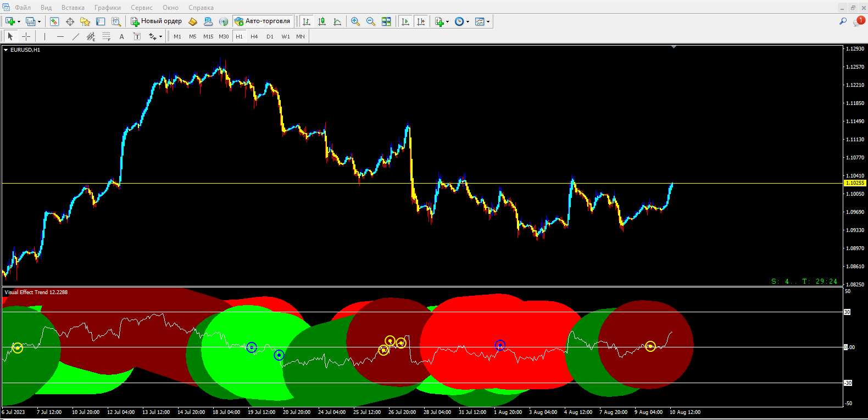Switch to the H4 timeframe
The width and height of the screenshot is (868, 420).
click(x=254, y=36)
